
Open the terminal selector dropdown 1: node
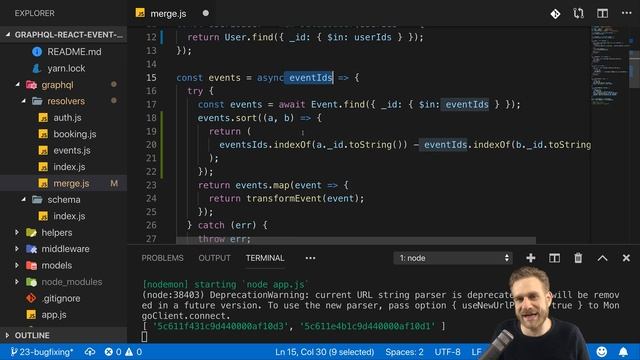click(x=453, y=258)
